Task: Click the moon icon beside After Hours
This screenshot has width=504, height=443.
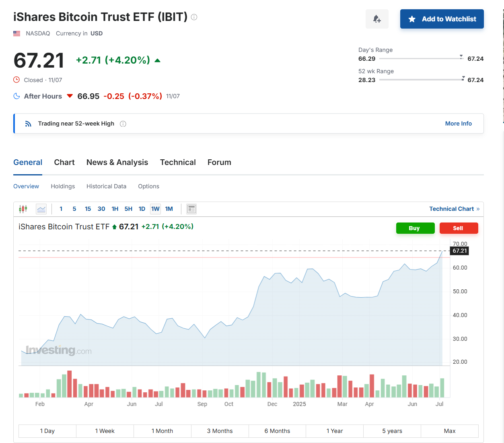Action: [x=16, y=96]
